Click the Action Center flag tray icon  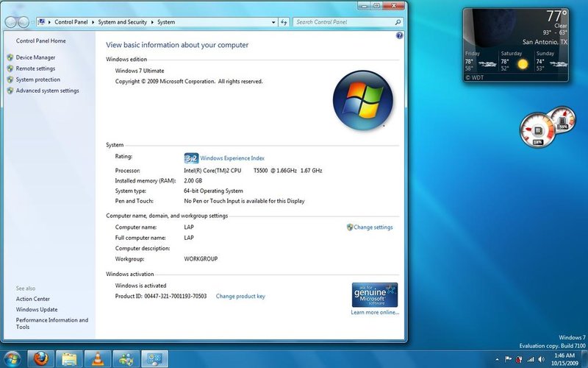509,359
